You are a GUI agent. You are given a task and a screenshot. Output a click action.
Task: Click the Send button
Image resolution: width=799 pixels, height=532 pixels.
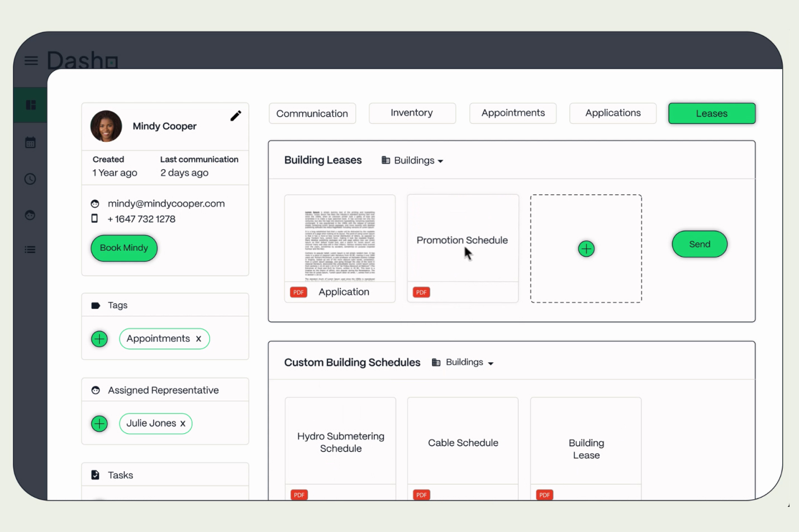click(700, 244)
